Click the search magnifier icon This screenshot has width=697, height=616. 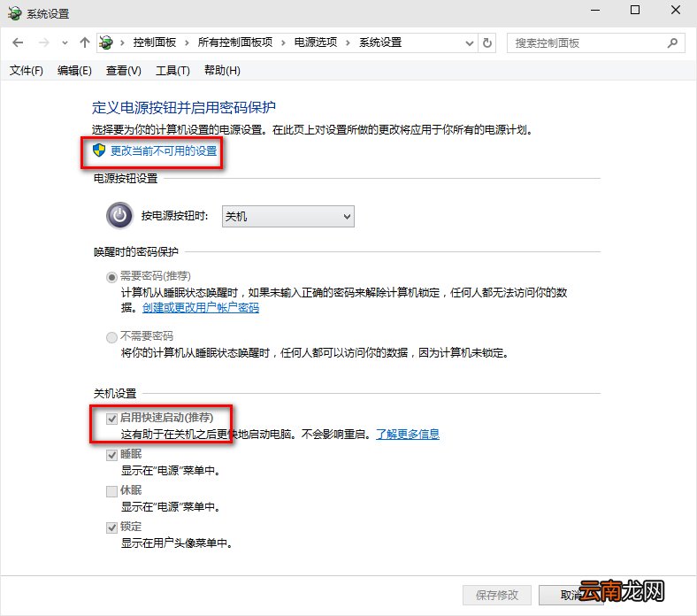point(672,42)
